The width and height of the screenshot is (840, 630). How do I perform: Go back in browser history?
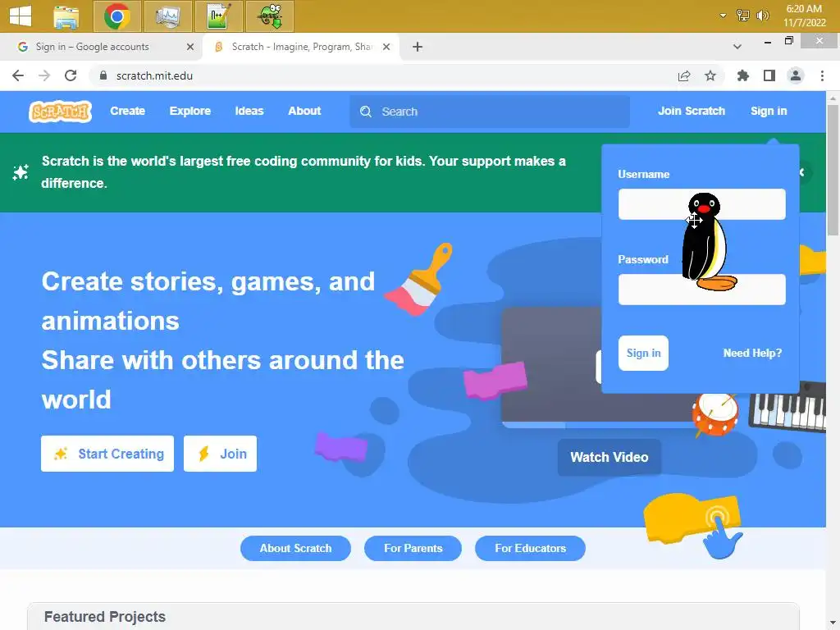(18, 75)
